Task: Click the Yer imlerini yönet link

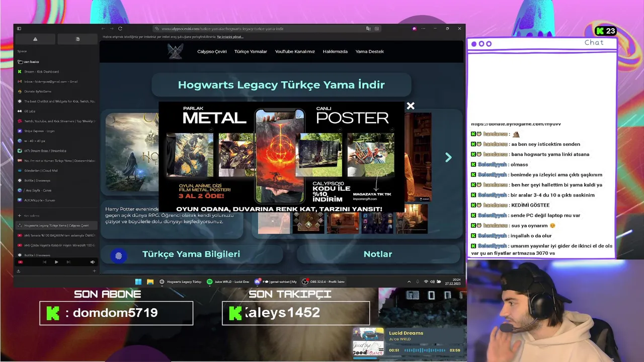Action: [x=230, y=37]
